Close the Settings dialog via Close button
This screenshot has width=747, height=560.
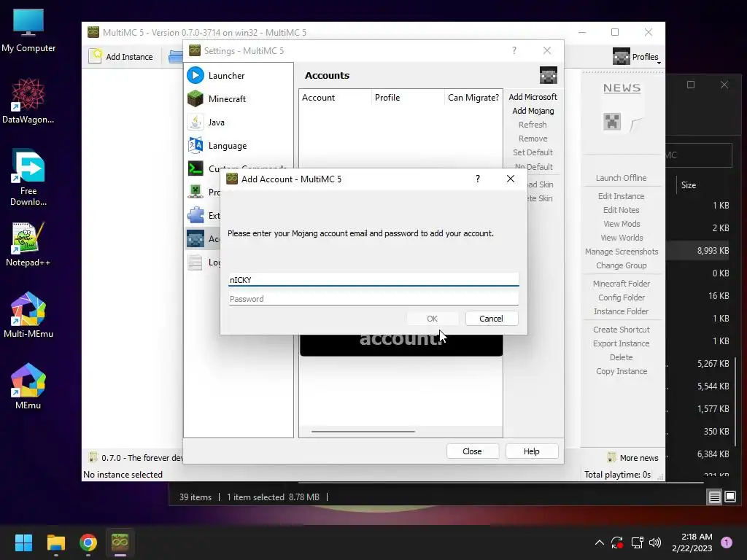coord(472,451)
